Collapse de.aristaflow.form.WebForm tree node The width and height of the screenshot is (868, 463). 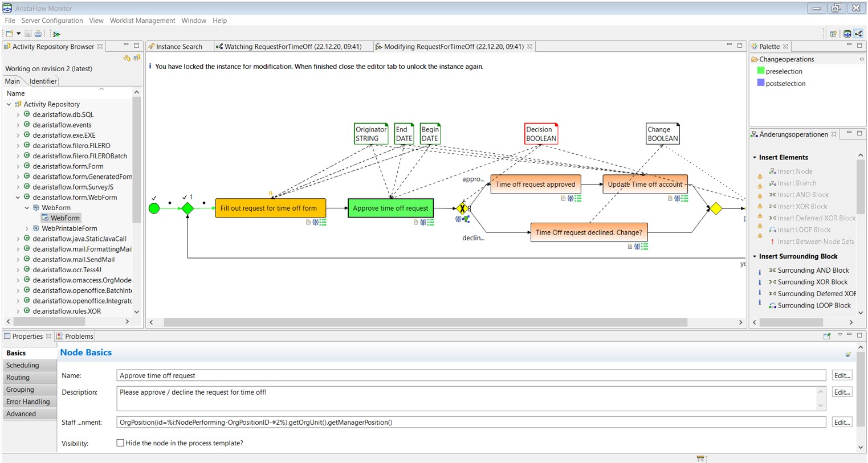coord(18,198)
